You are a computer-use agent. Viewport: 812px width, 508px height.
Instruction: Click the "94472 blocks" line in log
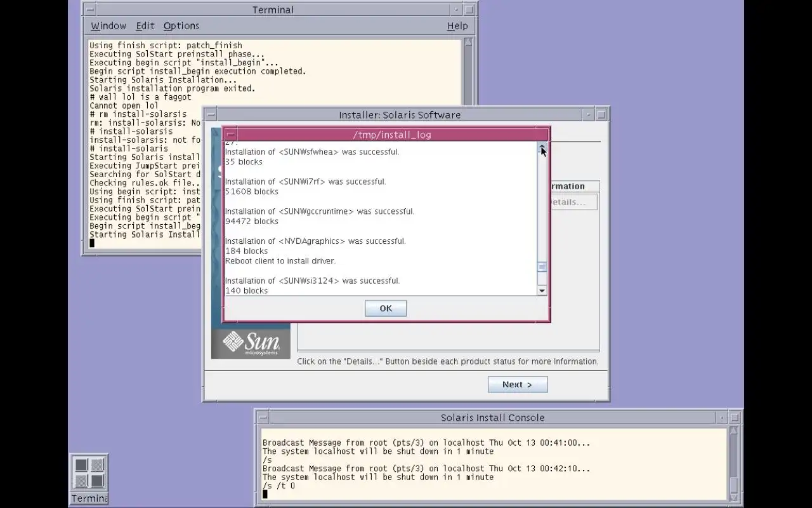tap(252, 222)
